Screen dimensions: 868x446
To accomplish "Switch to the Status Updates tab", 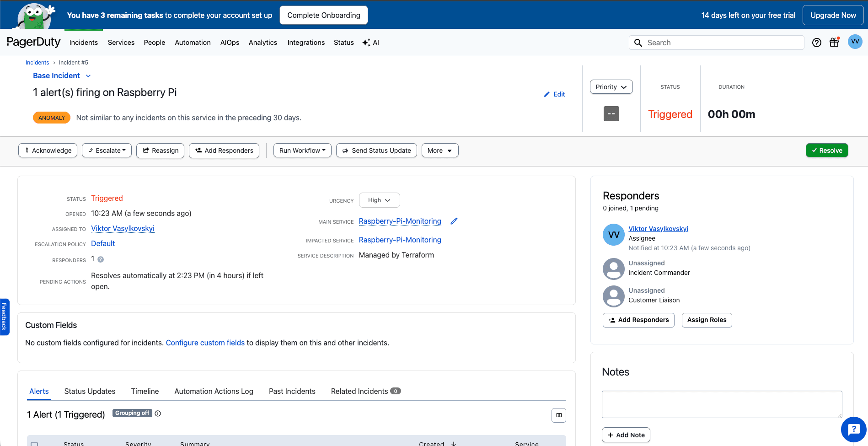I will (x=90, y=391).
